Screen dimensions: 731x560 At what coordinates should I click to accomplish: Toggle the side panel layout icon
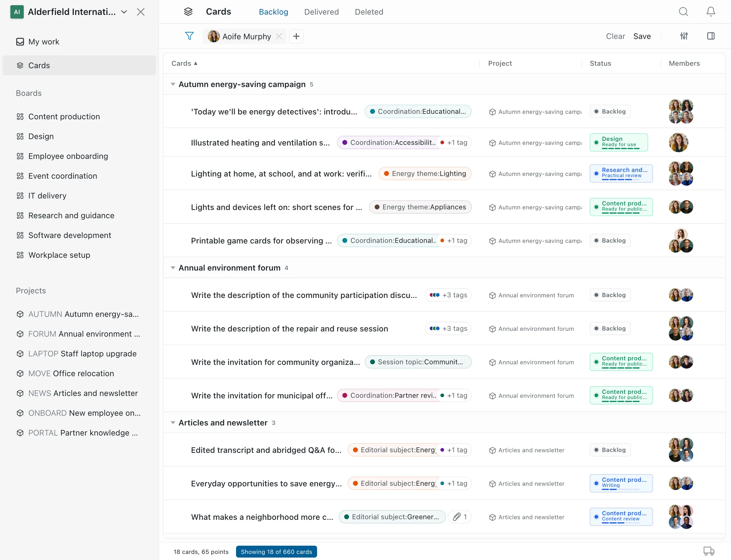[x=711, y=36]
